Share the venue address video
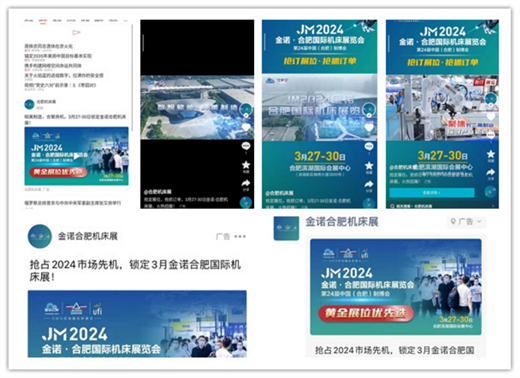520x378 pixels. (369, 185)
